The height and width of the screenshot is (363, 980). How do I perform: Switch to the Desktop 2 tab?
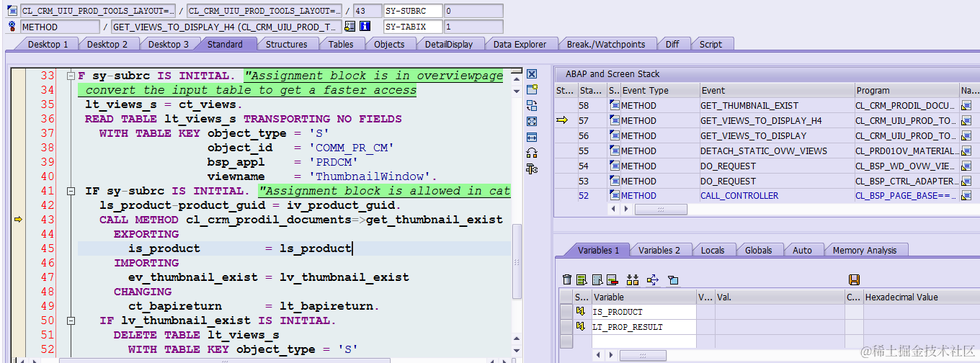pos(107,45)
